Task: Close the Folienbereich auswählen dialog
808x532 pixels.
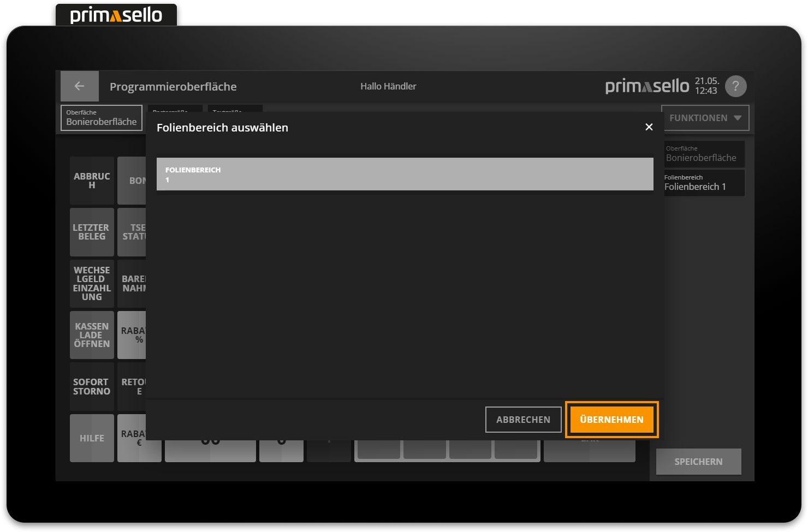Action: click(x=649, y=127)
